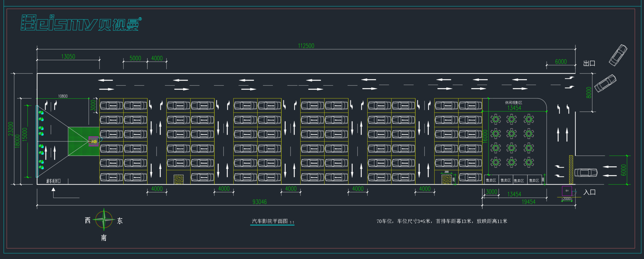
Task: Click the white 10800 dimension text
Action: (x=63, y=96)
